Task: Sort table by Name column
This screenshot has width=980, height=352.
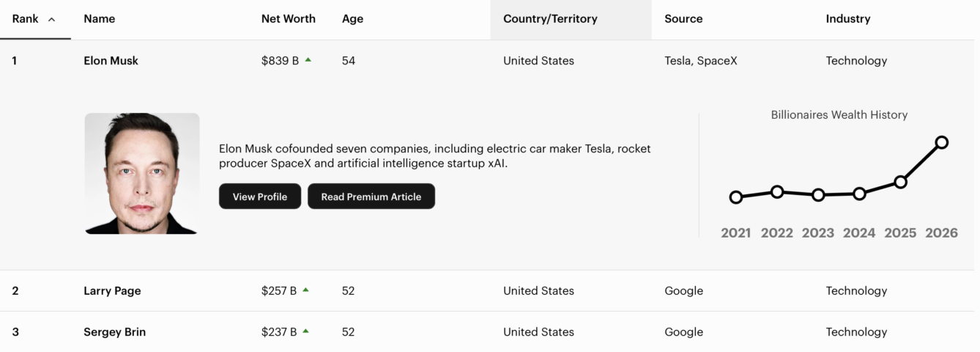Action: tap(100, 19)
